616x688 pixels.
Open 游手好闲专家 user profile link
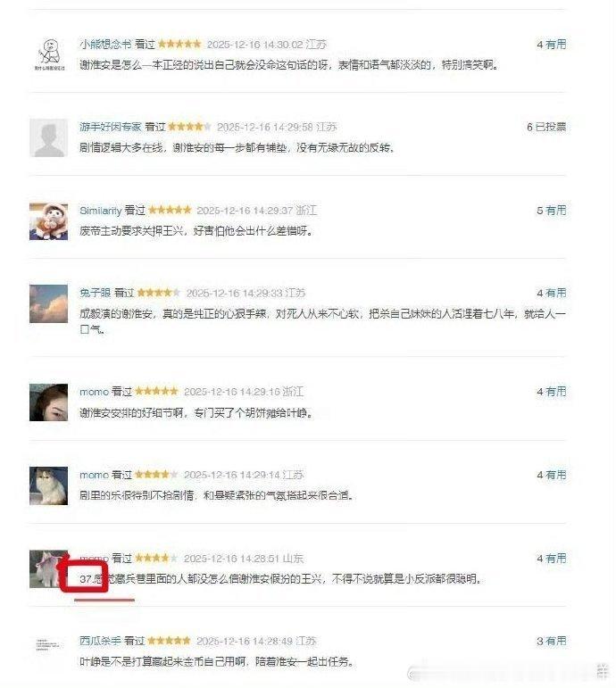coord(111,127)
